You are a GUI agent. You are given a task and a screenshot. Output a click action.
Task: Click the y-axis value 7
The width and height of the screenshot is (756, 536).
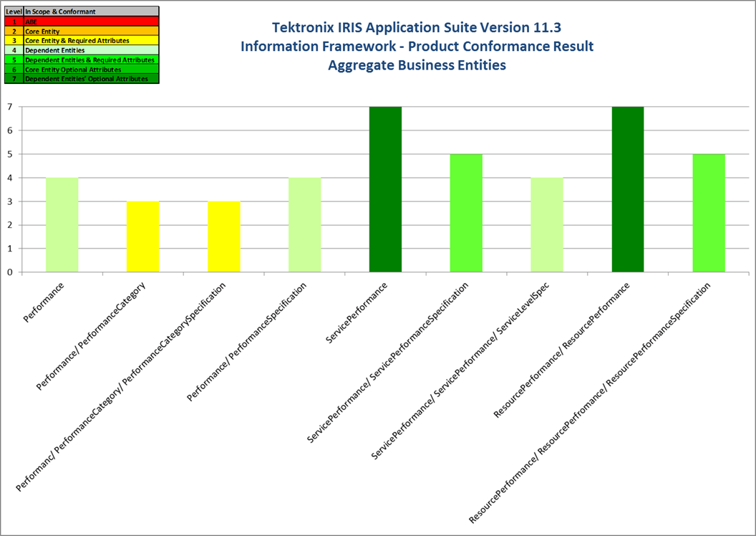click(9, 107)
